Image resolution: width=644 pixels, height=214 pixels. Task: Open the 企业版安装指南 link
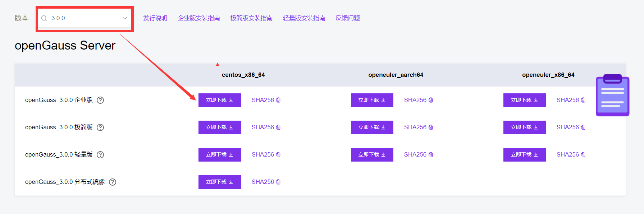click(x=198, y=18)
